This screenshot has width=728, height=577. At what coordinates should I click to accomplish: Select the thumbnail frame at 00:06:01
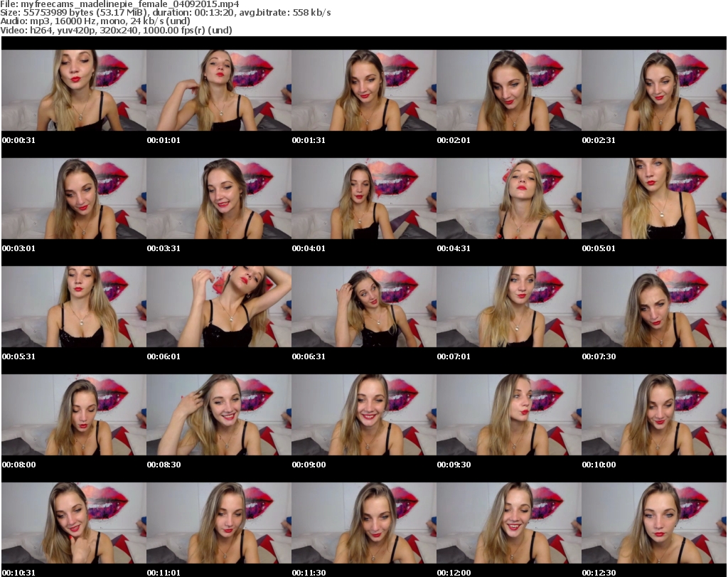(x=219, y=307)
